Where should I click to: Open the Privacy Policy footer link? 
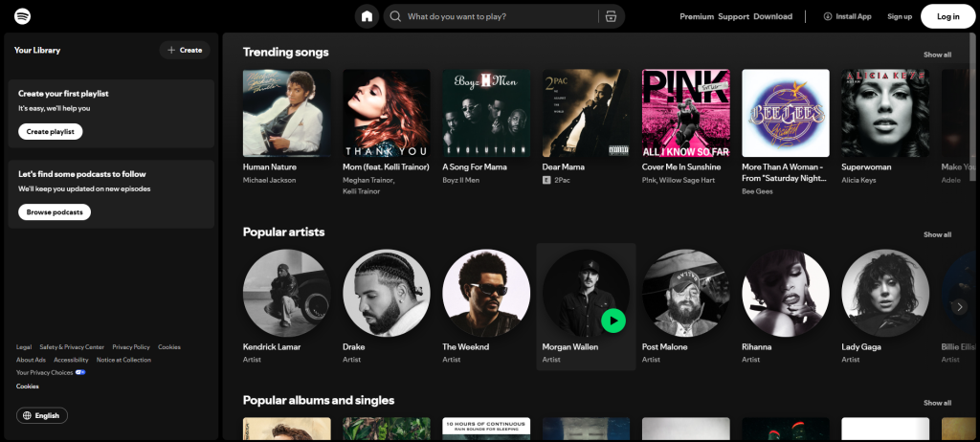coord(131,347)
